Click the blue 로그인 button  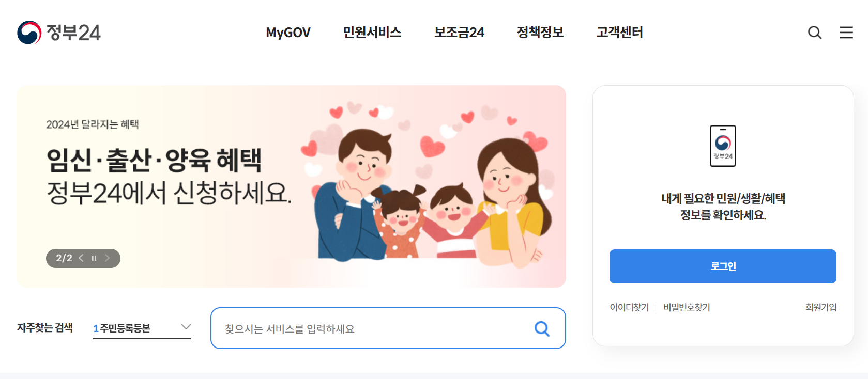(x=723, y=266)
